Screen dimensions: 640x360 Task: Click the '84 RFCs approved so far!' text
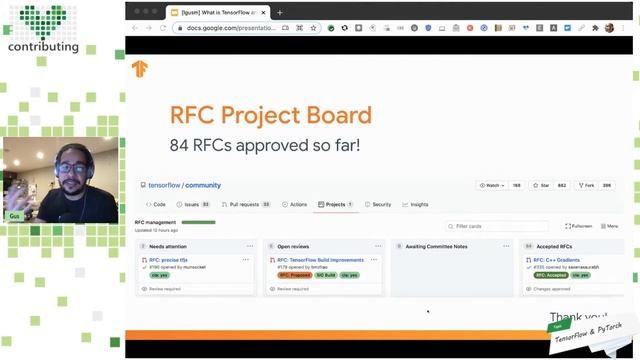265,145
